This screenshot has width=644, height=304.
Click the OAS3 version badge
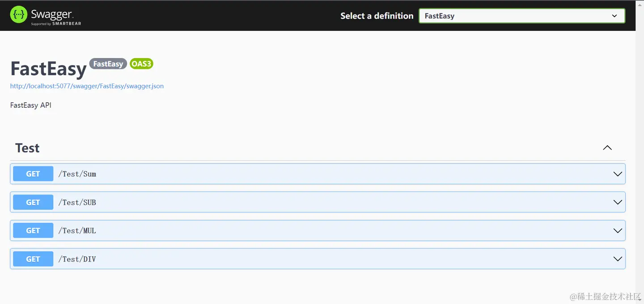pyautogui.click(x=141, y=64)
